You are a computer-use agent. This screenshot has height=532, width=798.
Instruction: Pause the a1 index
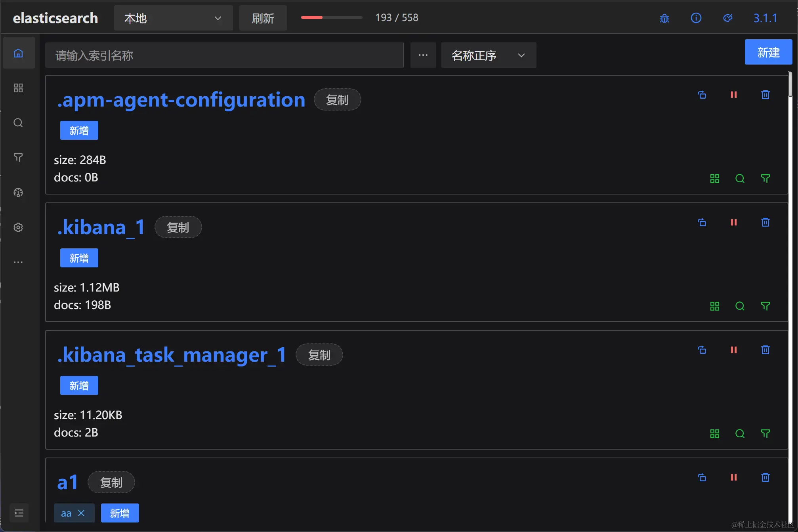(733, 477)
